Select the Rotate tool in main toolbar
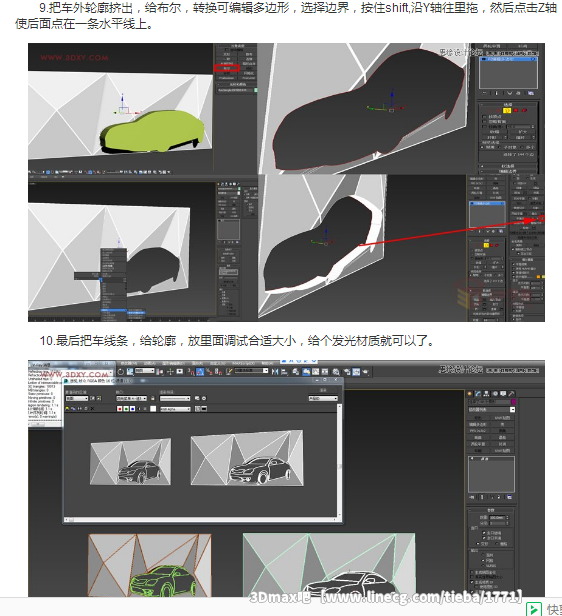Image resolution: width=562 pixels, height=616 pixels. pos(121,372)
